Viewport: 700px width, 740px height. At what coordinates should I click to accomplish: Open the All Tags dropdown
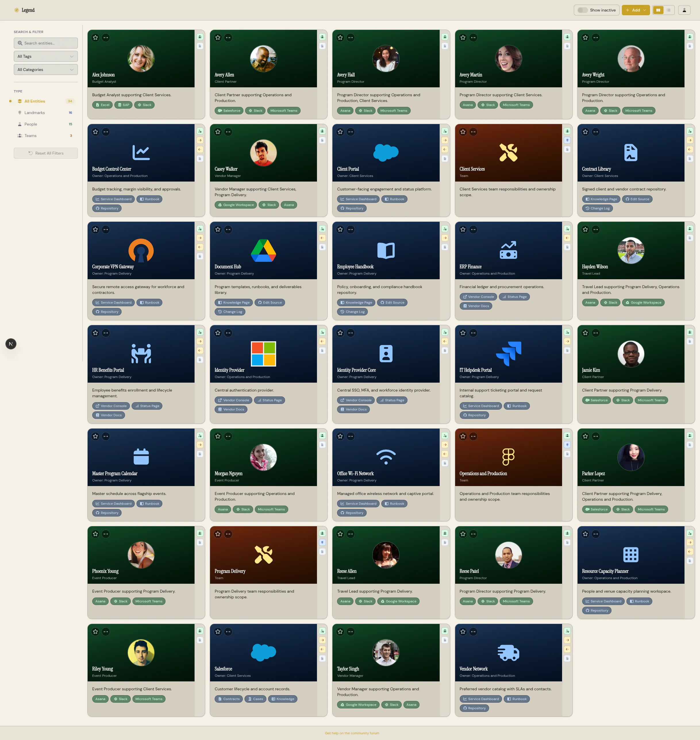pyautogui.click(x=46, y=56)
